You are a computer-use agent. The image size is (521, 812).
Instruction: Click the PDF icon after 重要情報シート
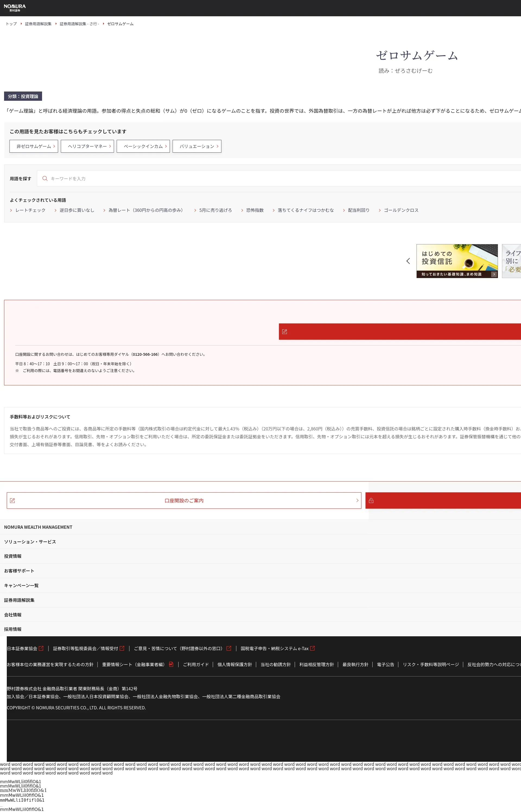(x=171, y=664)
